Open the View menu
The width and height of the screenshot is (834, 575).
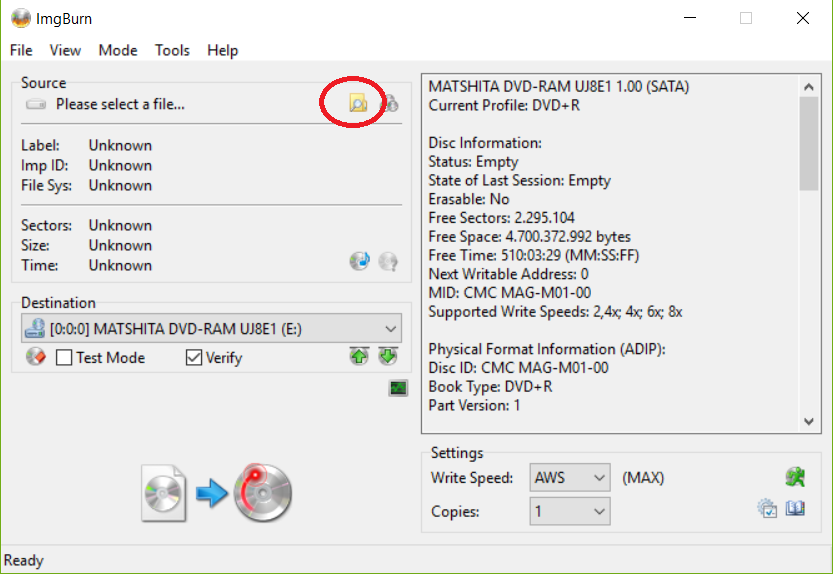(65, 50)
